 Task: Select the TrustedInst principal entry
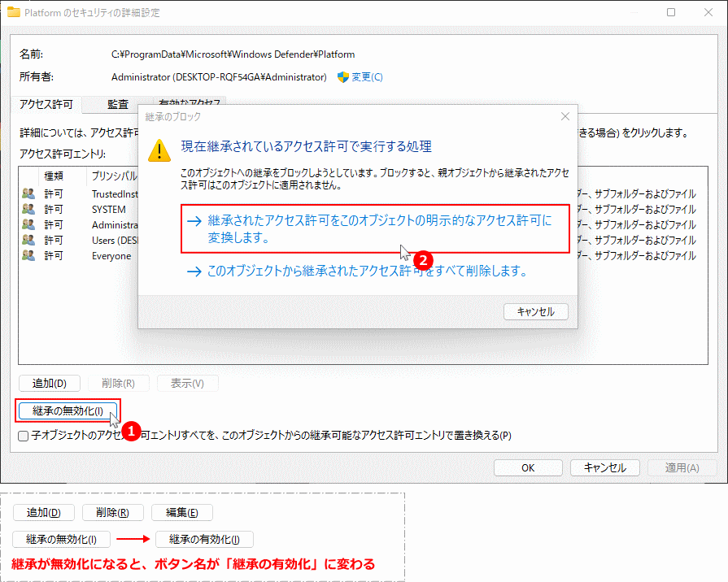pos(115,194)
